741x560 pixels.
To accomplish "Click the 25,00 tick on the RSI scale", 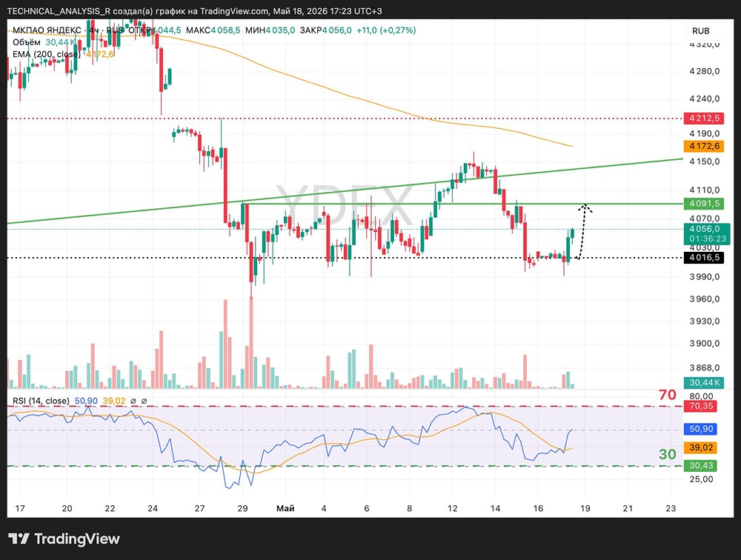I will click(701, 479).
